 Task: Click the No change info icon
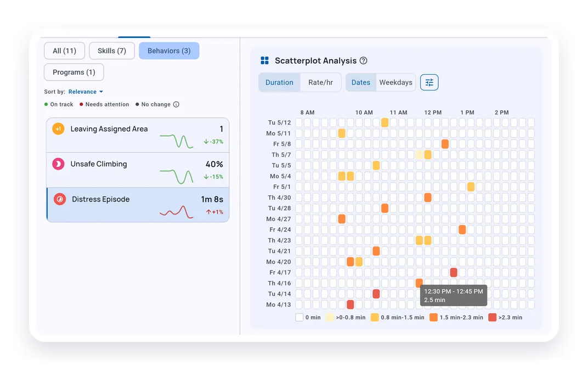176,104
